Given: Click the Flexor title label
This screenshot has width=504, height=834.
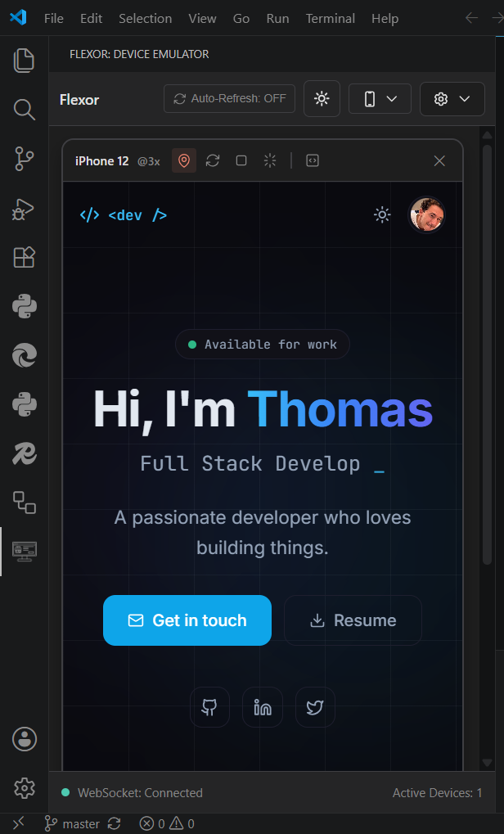Looking at the screenshot, I should click(x=79, y=100).
